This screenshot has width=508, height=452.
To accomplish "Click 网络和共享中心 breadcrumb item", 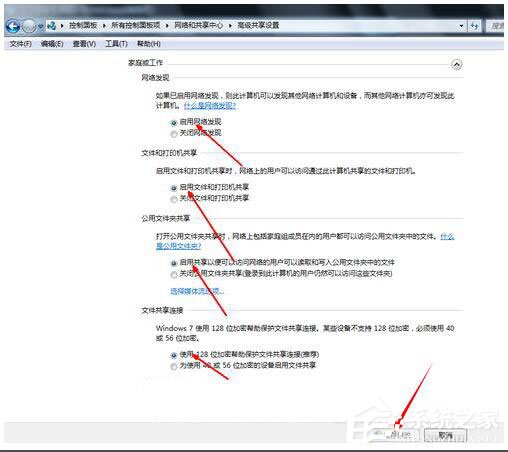I will [198, 25].
